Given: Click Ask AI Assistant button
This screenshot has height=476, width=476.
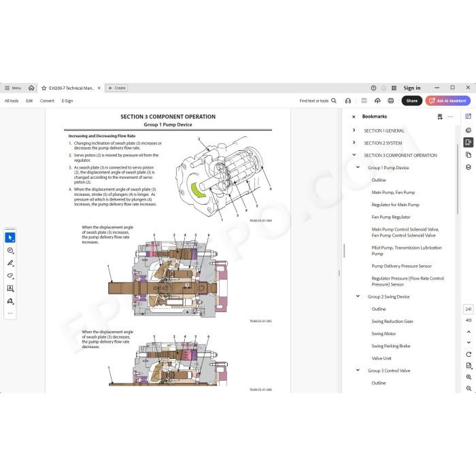Looking at the screenshot, I should click(447, 101).
